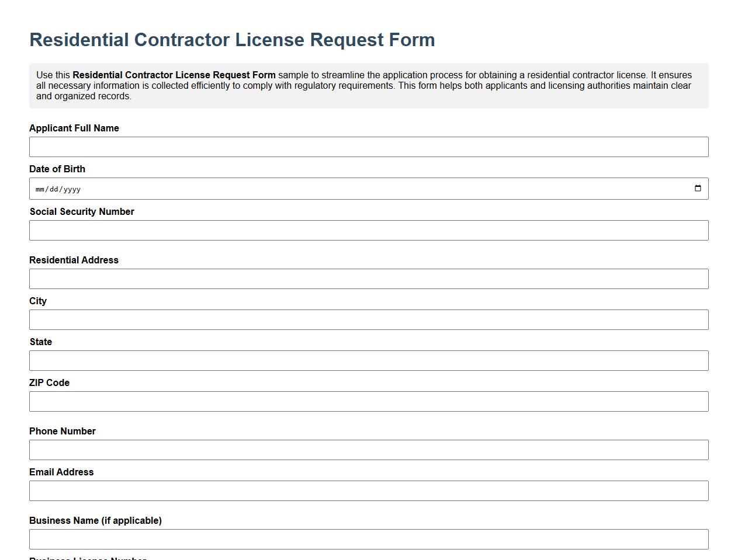Image resolution: width=738 pixels, height=560 pixels.
Task: Click the ZIP Code label text
Action: point(50,382)
